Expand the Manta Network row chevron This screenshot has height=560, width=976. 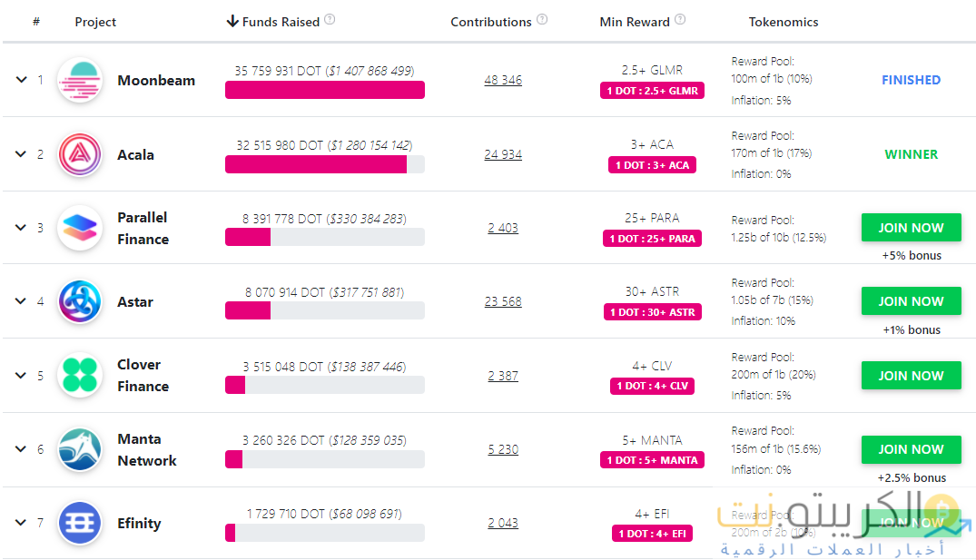tap(21, 449)
